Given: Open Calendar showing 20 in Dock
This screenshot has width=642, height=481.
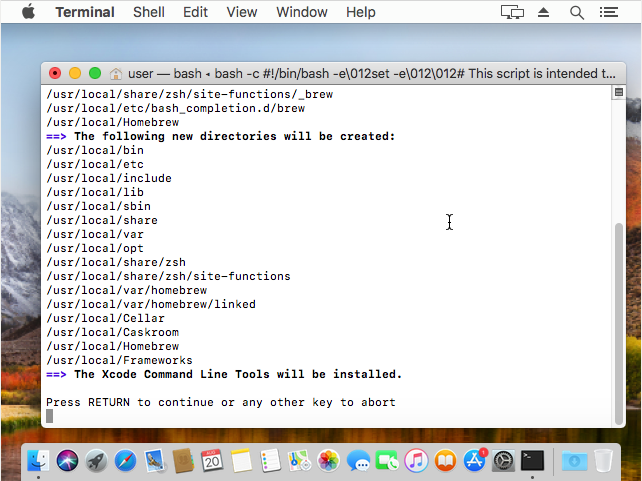Looking at the screenshot, I should tap(212, 461).
